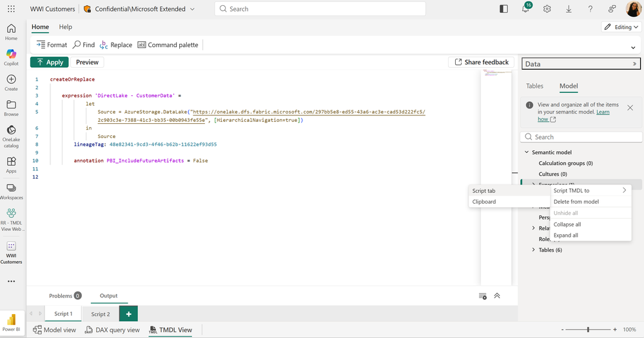Click Replace in the toolbar
The height and width of the screenshot is (338, 644).
116,45
